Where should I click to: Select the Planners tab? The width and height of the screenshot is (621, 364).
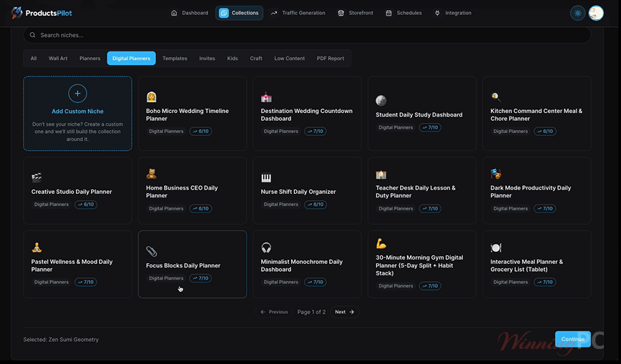(x=90, y=58)
